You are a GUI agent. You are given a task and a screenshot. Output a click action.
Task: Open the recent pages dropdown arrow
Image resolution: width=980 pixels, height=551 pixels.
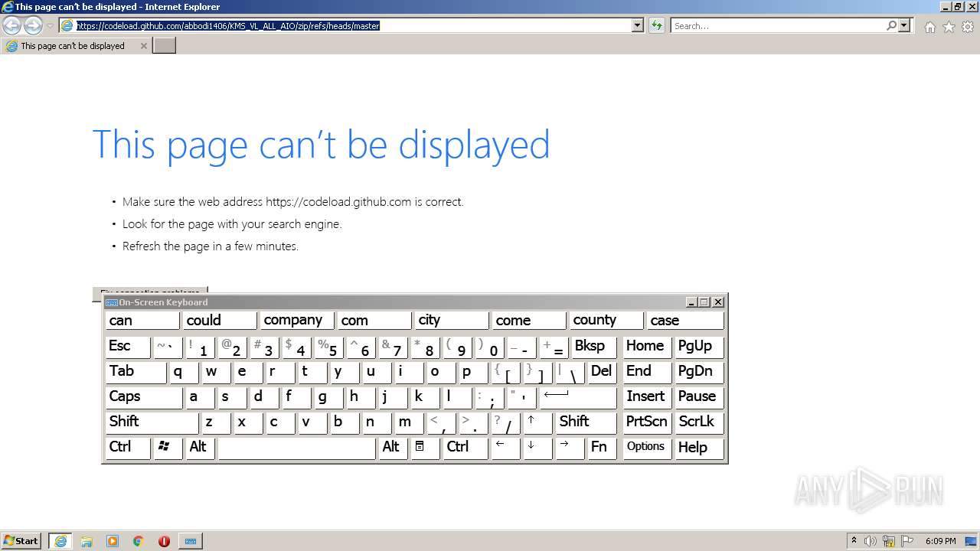click(x=50, y=26)
